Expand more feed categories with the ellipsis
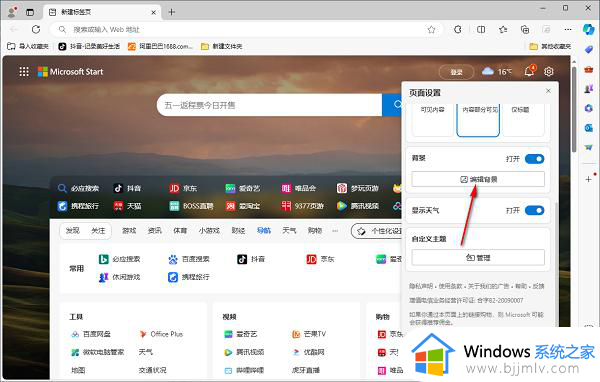 (x=335, y=231)
